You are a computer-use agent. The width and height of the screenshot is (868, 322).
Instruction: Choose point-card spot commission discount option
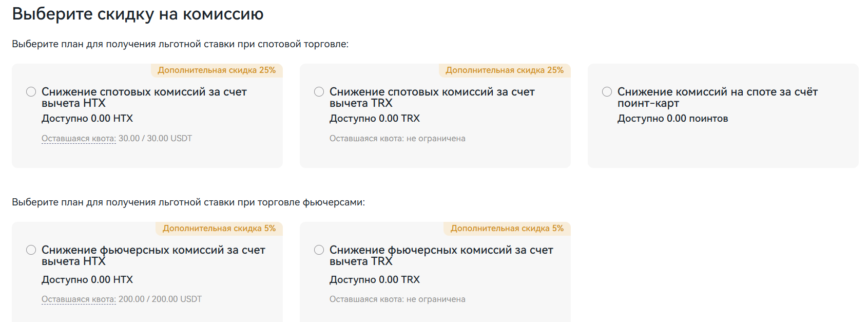point(606,92)
